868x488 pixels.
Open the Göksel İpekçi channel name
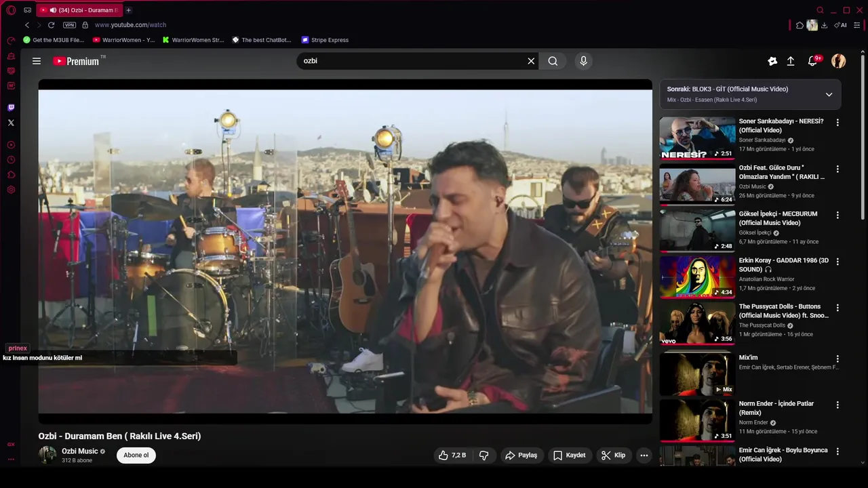coord(755,232)
